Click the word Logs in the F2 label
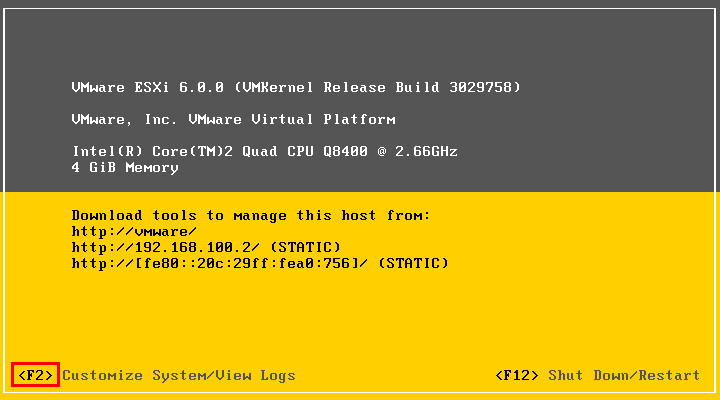Image resolution: width=720 pixels, height=400 pixels. [x=278, y=376]
